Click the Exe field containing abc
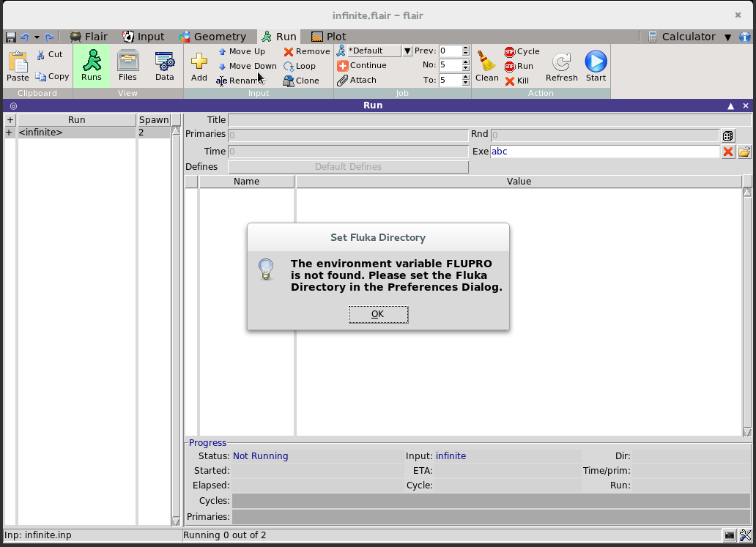 coord(605,152)
